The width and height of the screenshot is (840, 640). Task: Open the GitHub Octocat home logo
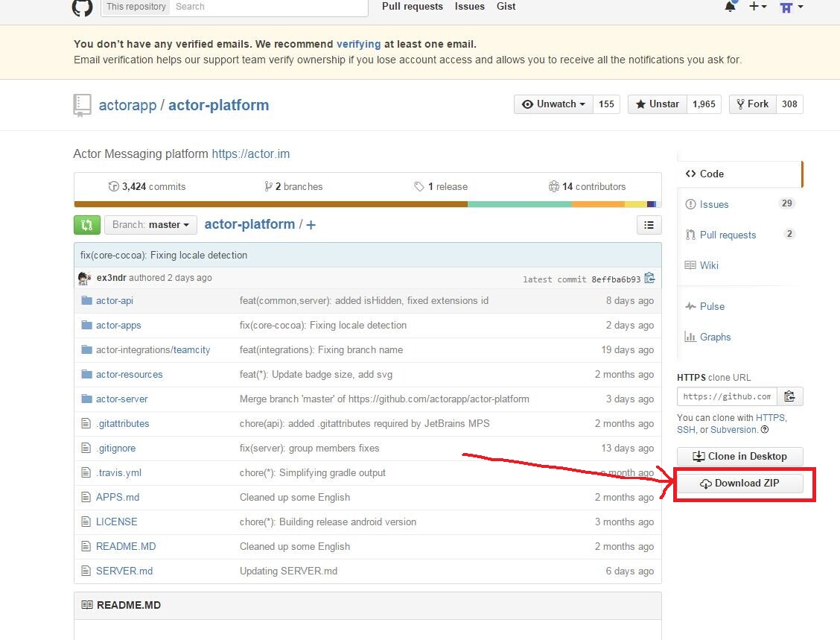(82, 7)
